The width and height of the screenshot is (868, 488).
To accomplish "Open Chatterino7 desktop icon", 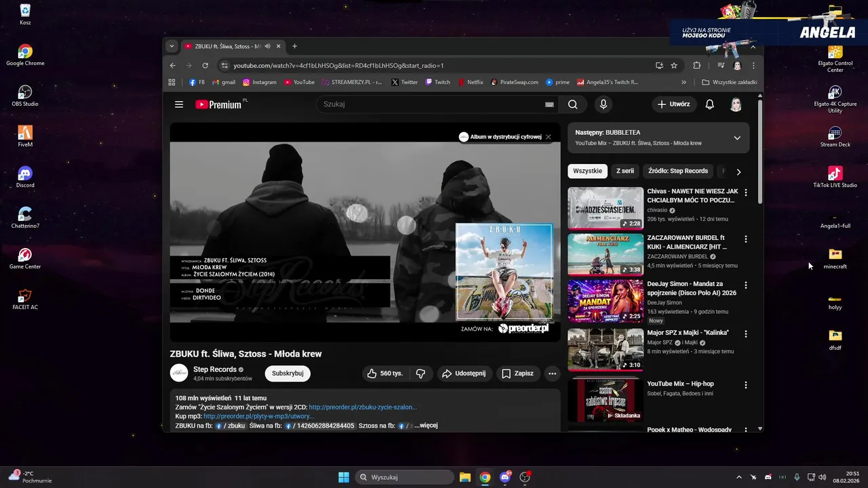I will pos(25,218).
